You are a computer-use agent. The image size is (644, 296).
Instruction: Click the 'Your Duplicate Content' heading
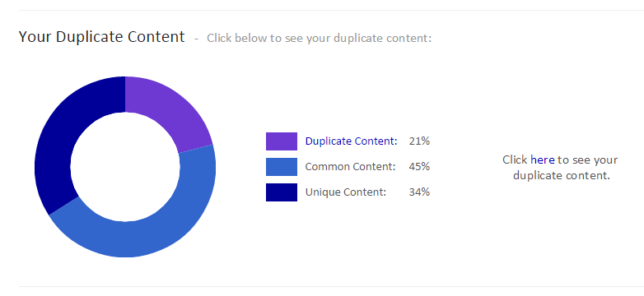click(x=102, y=37)
